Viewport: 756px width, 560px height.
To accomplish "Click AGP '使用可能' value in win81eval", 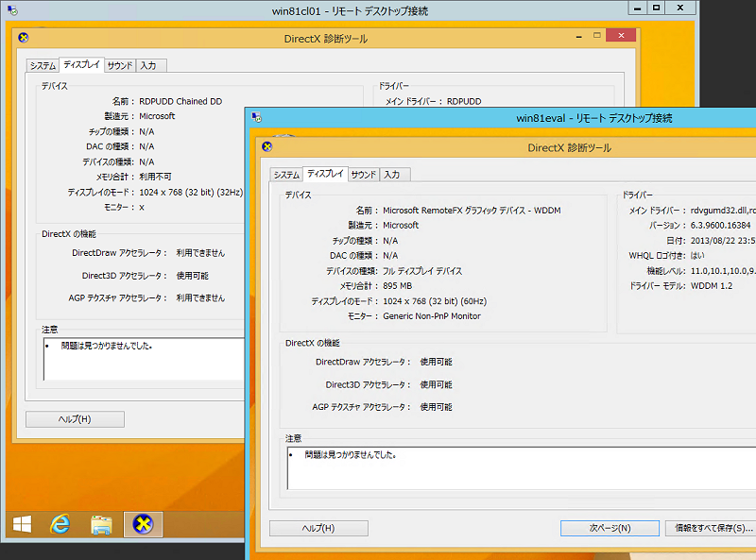I will pyautogui.click(x=436, y=407).
